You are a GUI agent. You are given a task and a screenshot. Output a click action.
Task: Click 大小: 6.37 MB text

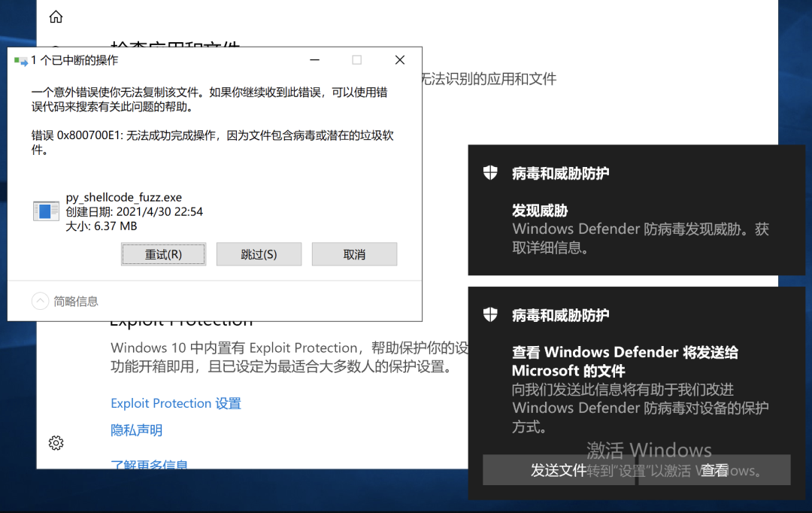(101, 226)
